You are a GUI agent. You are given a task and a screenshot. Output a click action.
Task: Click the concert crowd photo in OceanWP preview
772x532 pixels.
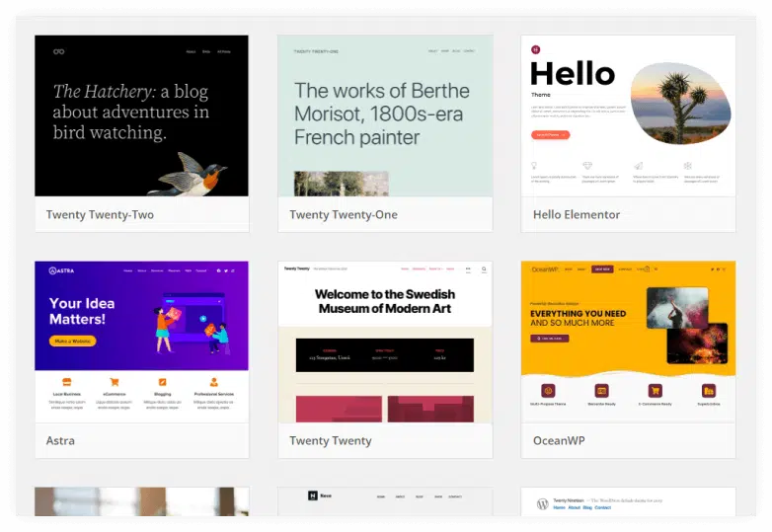(677, 308)
